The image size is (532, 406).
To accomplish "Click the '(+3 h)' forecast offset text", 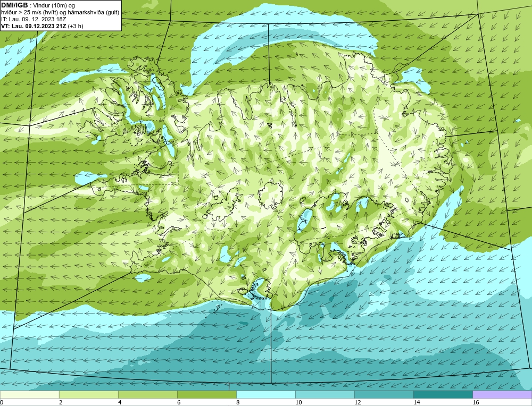I will [76, 26].
